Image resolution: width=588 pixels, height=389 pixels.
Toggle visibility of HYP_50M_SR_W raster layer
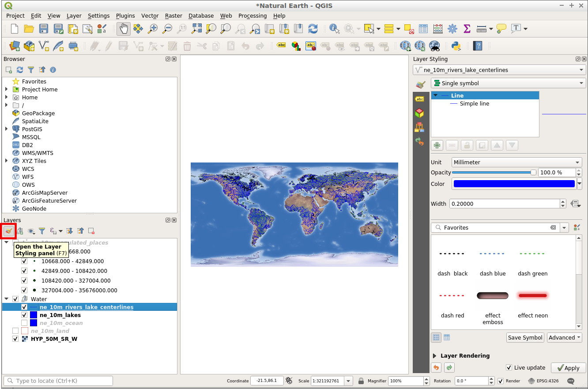15,339
